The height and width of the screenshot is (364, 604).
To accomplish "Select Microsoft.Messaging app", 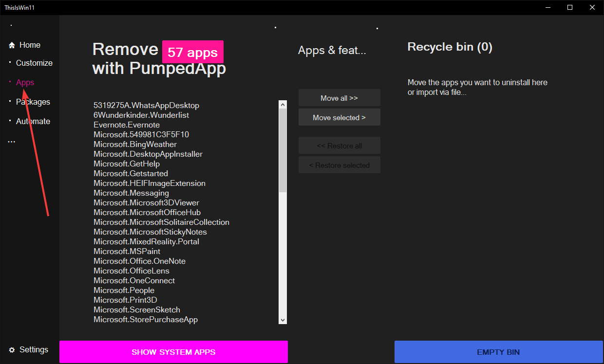I will coord(131,193).
